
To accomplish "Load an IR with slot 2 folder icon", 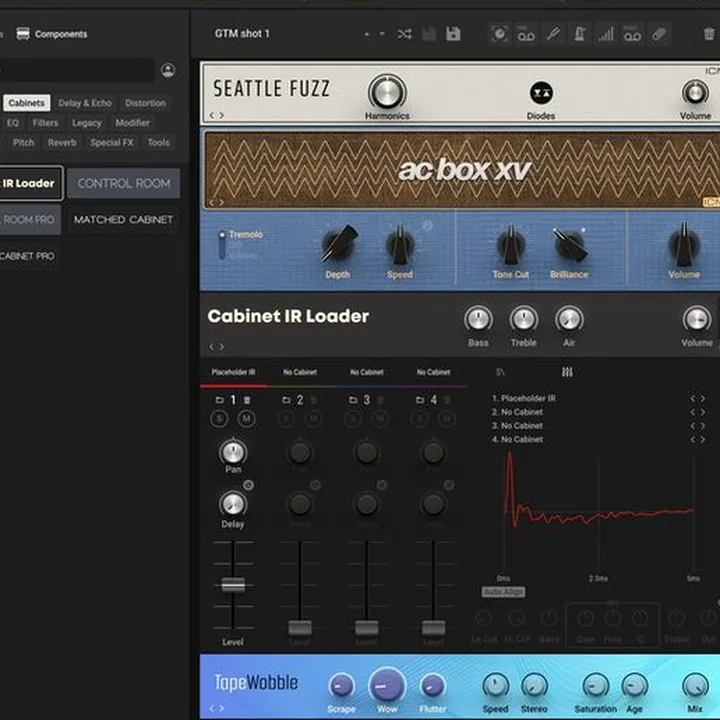I will coord(286,400).
